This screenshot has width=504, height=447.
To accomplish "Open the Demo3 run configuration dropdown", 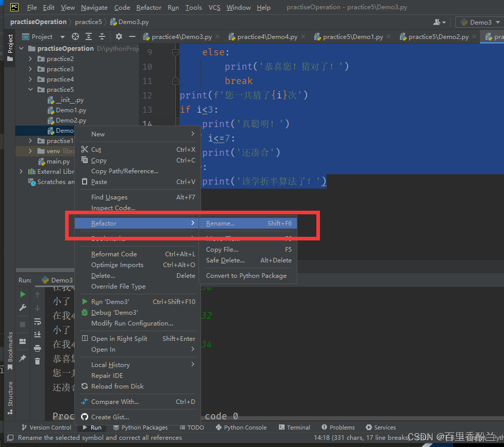I will (x=479, y=22).
